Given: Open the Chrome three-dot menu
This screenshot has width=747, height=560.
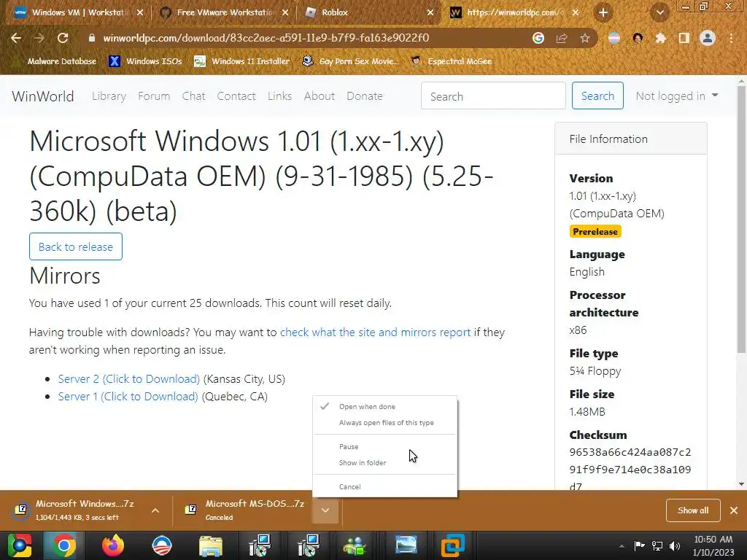Looking at the screenshot, I should click(x=731, y=38).
